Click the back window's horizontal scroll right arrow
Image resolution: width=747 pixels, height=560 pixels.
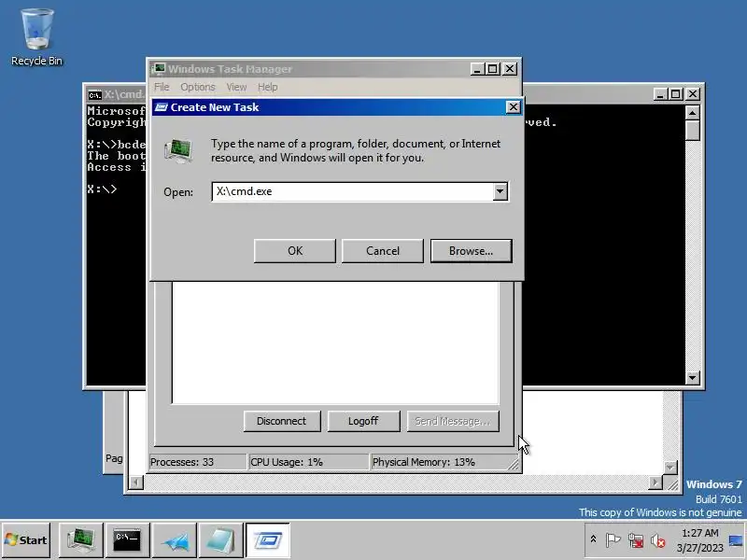(655, 483)
